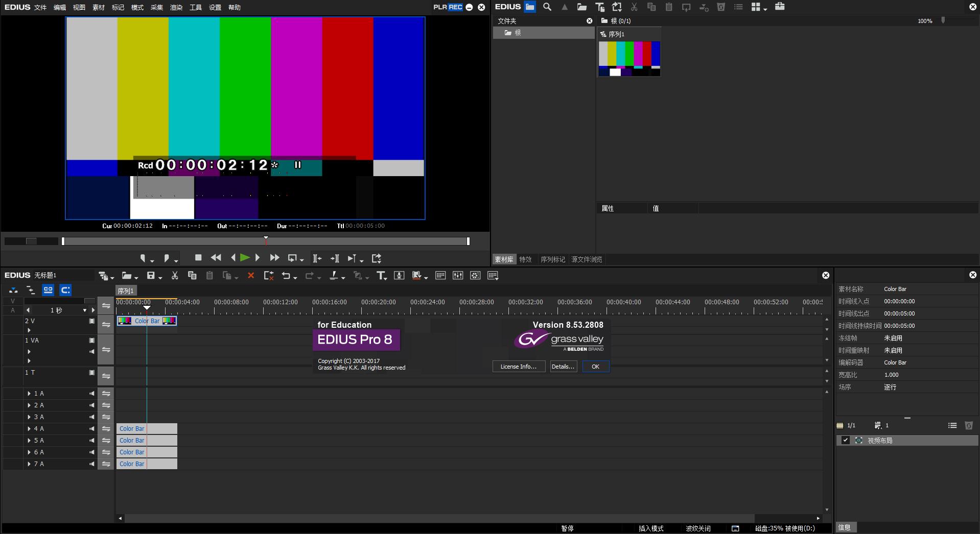Click the search magnifier in bin toolbar
The width and height of the screenshot is (980, 534).
click(x=547, y=7)
